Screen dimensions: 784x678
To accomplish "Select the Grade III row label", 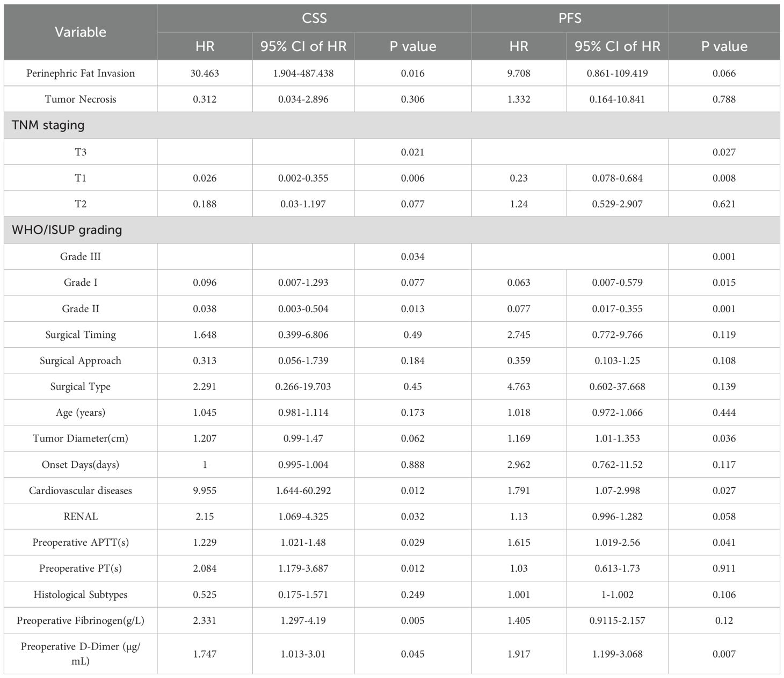I will (x=81, y=256).
